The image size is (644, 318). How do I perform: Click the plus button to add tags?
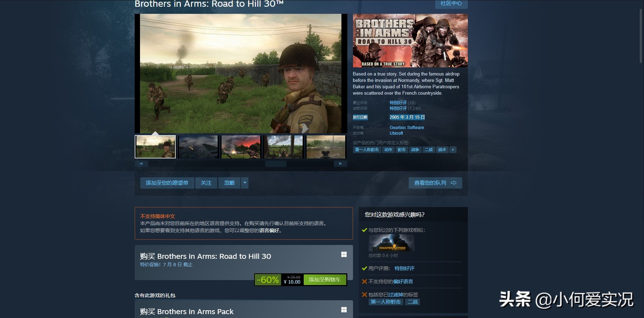[453, 150]
